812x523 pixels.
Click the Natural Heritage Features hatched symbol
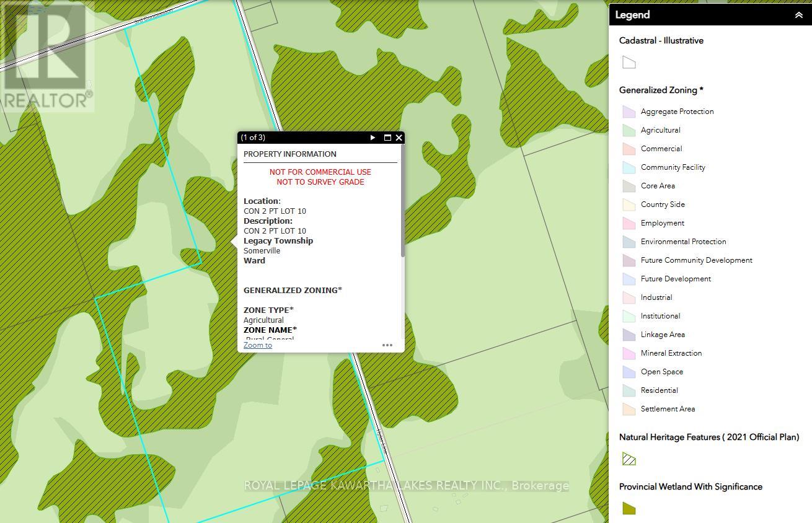pyautogui.click(x=629, y=459)
